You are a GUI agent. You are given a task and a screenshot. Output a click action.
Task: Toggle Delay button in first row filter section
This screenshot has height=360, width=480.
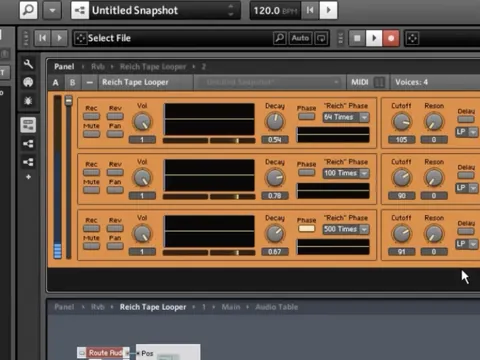point(466,119)
